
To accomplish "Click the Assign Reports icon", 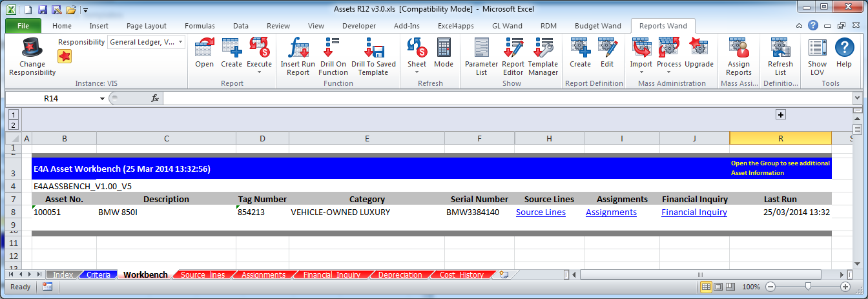I will coord(738,48).
